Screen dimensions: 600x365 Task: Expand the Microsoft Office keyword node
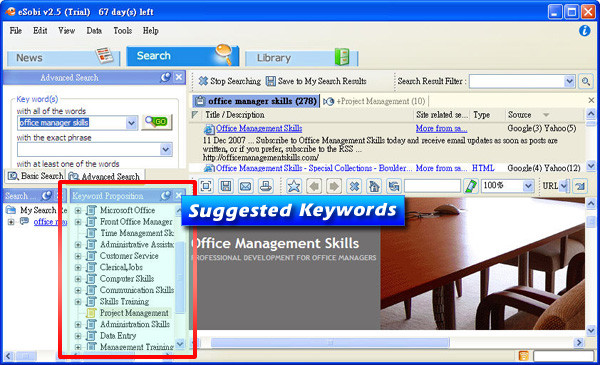tap(78, 210)
